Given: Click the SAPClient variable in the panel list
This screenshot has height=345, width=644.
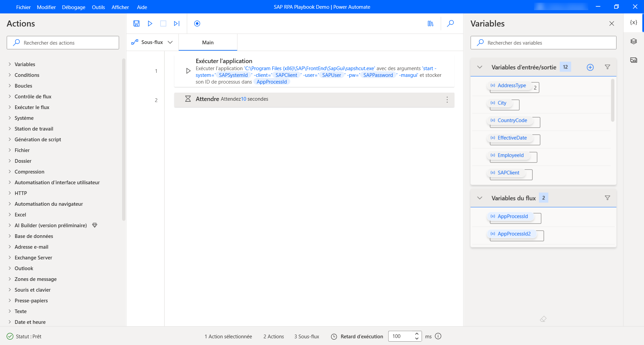Looking at the screenshot, I should tap(505, 173).
